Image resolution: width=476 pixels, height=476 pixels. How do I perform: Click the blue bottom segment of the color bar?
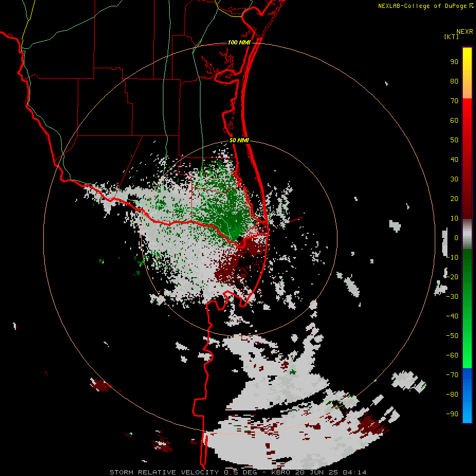click(467, 396)
